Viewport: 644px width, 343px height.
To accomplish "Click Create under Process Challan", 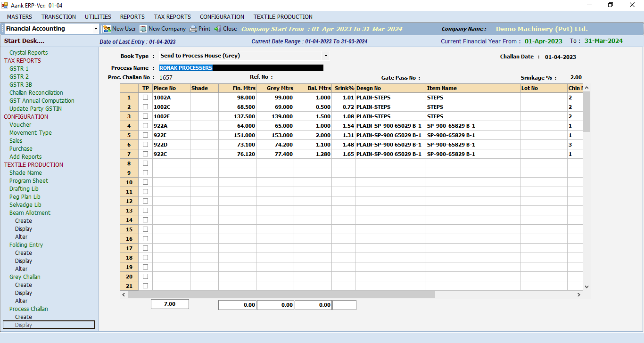I will [24, 317].
